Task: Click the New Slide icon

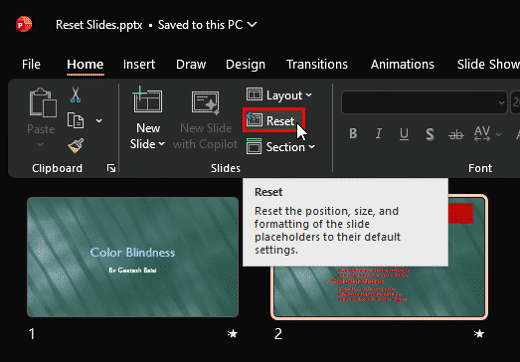Action: point(147,100)
